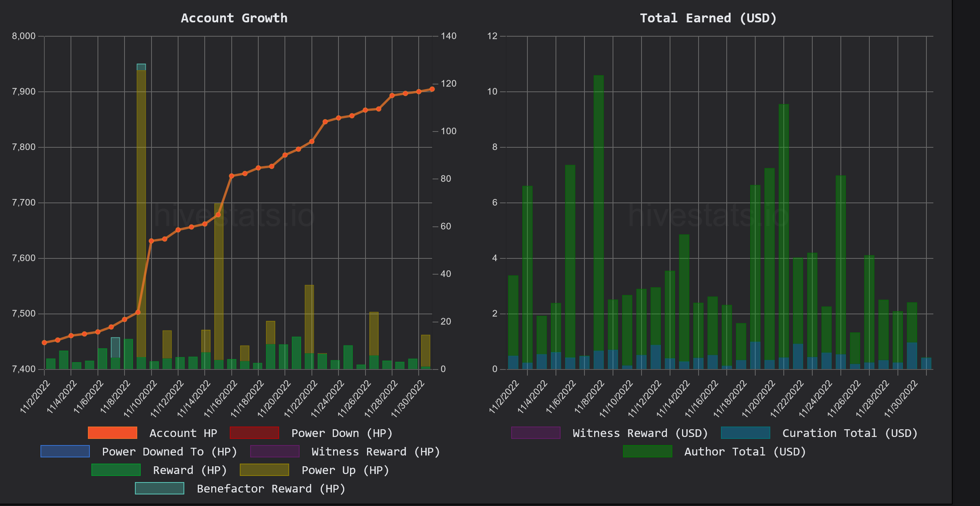Image resolution: width=980 pixels, height=506 pixels.
Task: Click the 11/20/2022 label on Account Growth chart
Action: coord(274,399)
